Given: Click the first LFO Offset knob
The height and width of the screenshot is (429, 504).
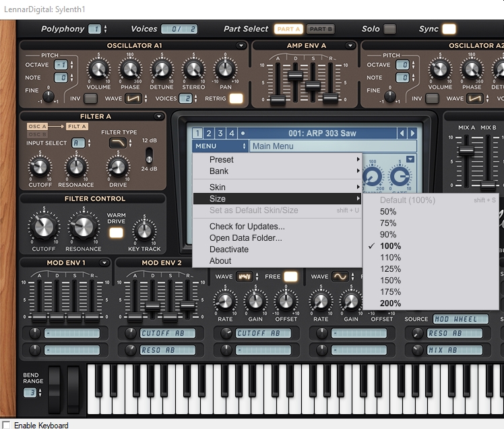Looking at the screenshot, I should (x=286, y=302).
